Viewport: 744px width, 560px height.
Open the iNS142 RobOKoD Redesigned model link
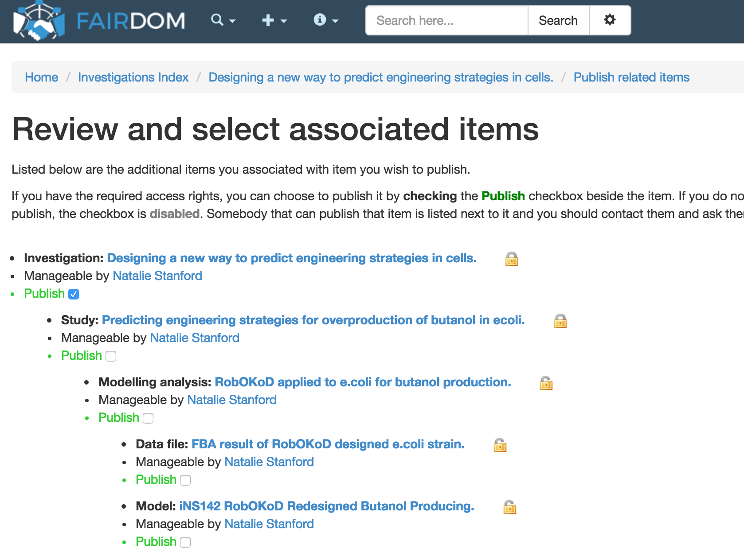tap(326, 506)
